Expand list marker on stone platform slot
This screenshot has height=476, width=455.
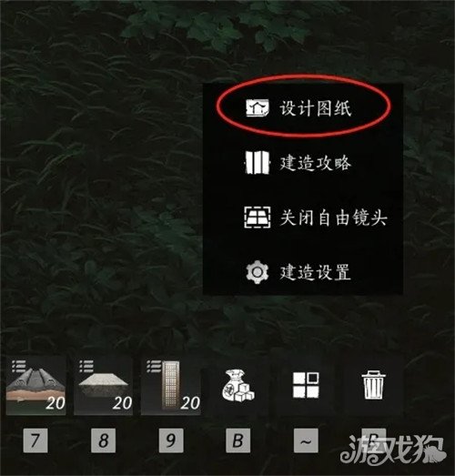[x=86, y=366]
